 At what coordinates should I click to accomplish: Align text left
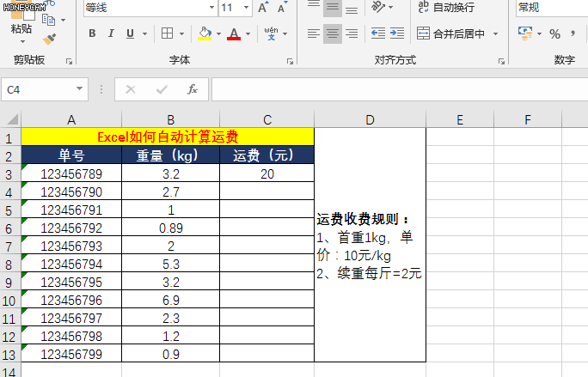pos(314,33)
